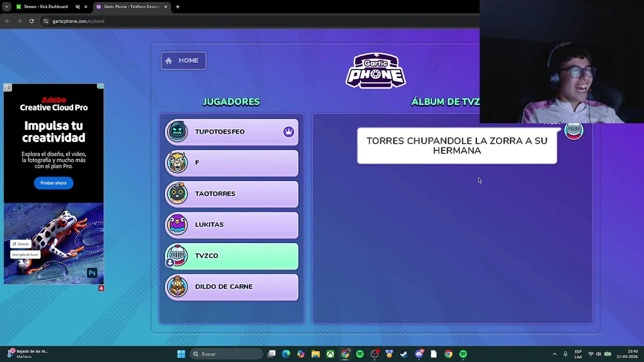This screenshot has height=362, width=644.
Task: Click the Photoshop 'Ps' badge in ad
Action: [92, 273]
